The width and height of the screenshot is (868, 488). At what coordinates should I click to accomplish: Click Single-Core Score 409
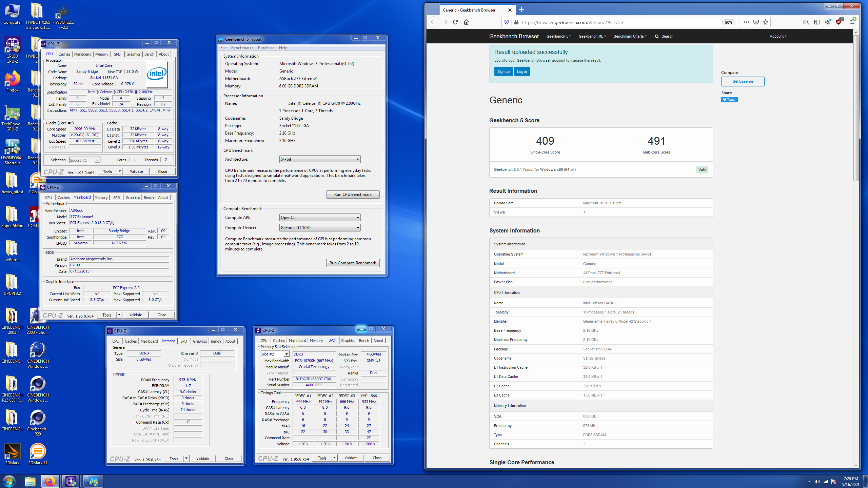pyautogui.click(x=545, y=141)
